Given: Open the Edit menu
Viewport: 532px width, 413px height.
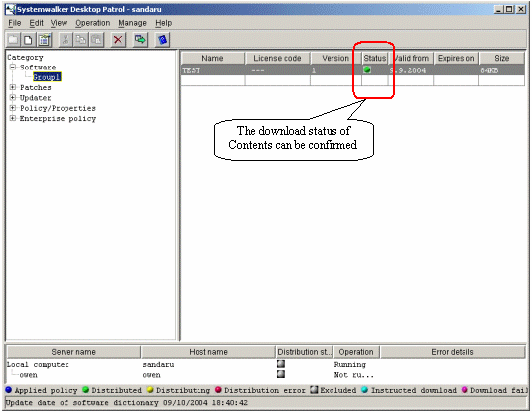Looking at the screenshot, I should coord(36,23).
